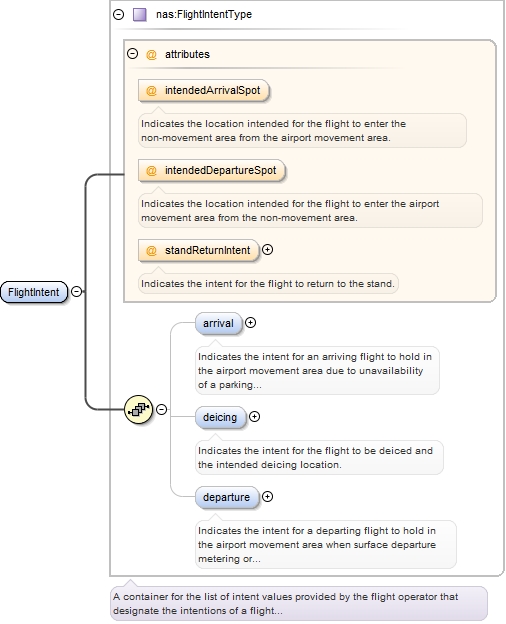506x624 pixels.
Task: Click the purple nas:FlightIntentType type icon
Action: pyautogui.click(x=139, y=15)
